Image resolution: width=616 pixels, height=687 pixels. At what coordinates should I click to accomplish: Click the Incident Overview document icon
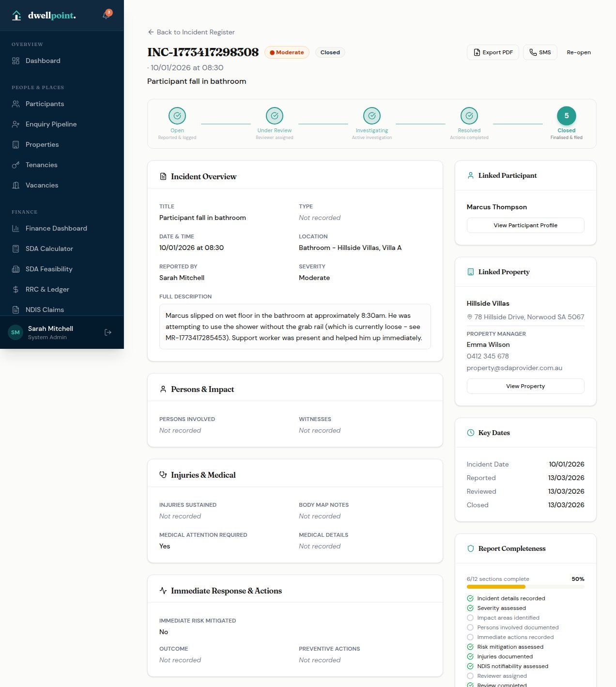click(163, 176)
